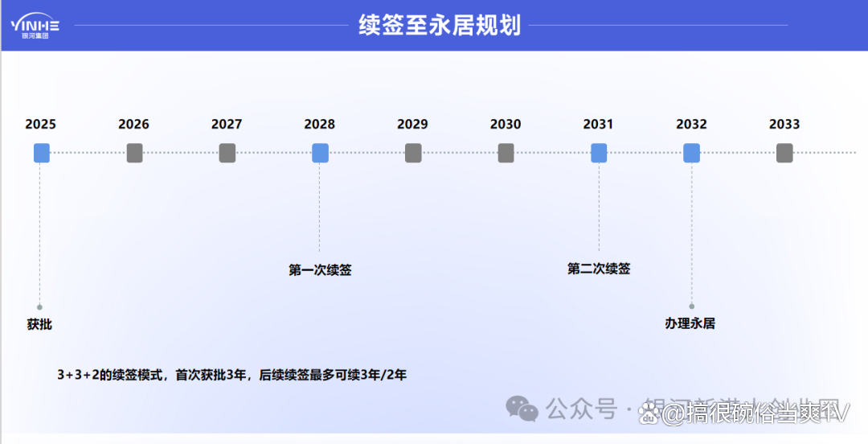
Task: Select the blue 2025 timeline marker
Action: (42, 153)
